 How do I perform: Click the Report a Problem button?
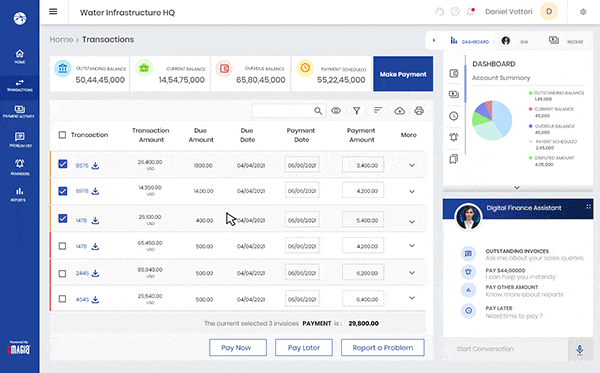tap(383, 347)
